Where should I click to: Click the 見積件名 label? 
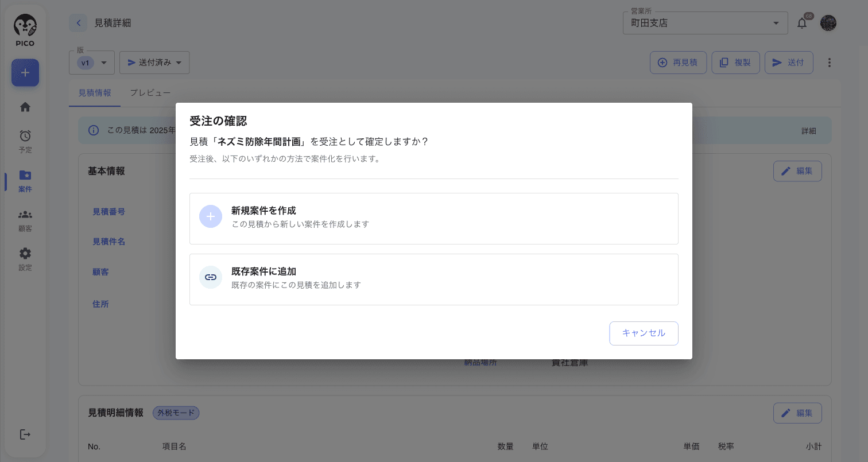(x=109, y=242)
